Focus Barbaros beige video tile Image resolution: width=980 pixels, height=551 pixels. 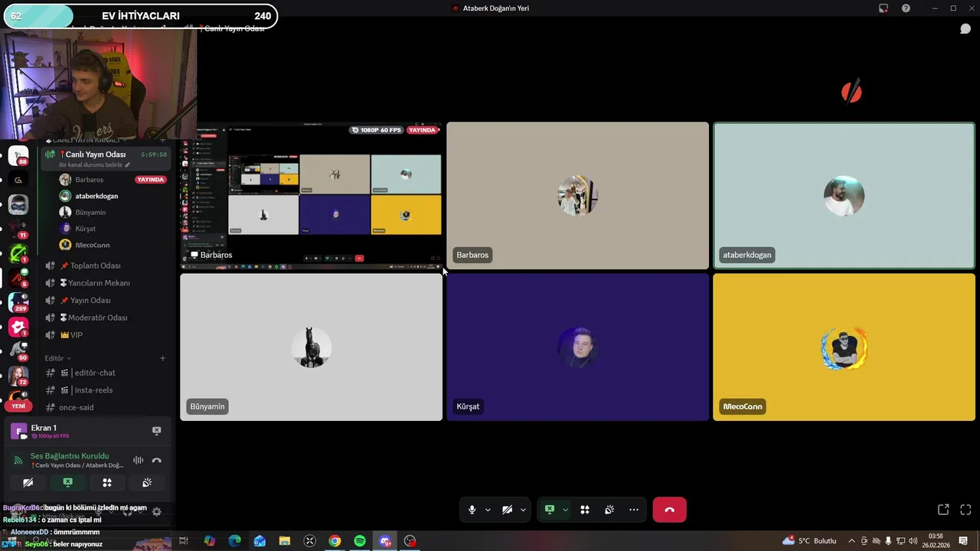tap(577, 195)
